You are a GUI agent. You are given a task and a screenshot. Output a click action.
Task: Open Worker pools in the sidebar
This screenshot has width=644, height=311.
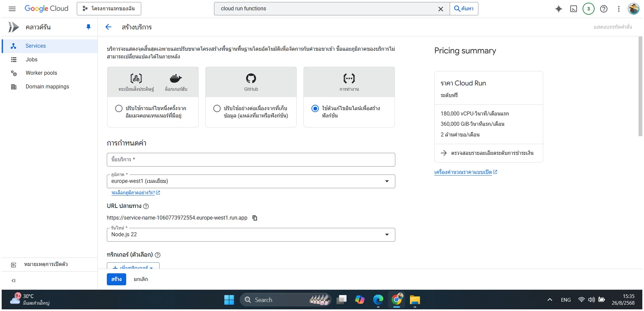click(x=50, y=73)
